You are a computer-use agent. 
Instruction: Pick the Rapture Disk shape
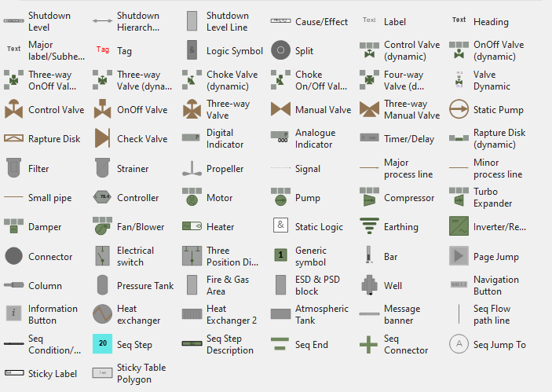tap(13, 138)
